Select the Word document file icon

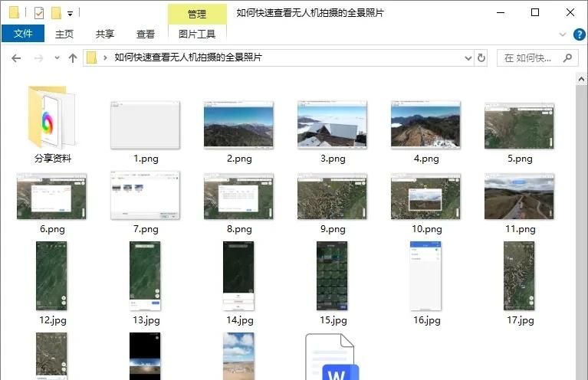tap(331, 357)
